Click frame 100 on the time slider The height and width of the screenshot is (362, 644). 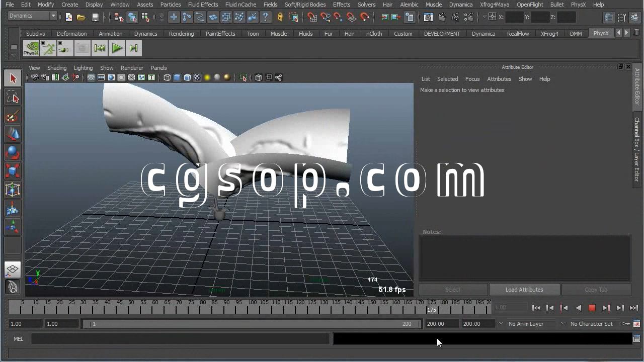click(x=252, y=306)
